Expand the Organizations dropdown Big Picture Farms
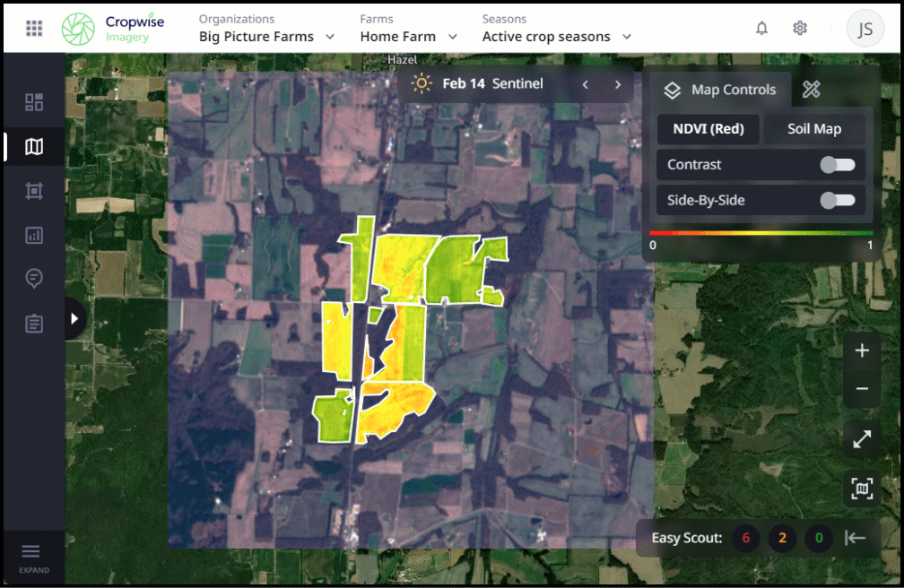The image size is (904, 588). [x=266, y=37]
